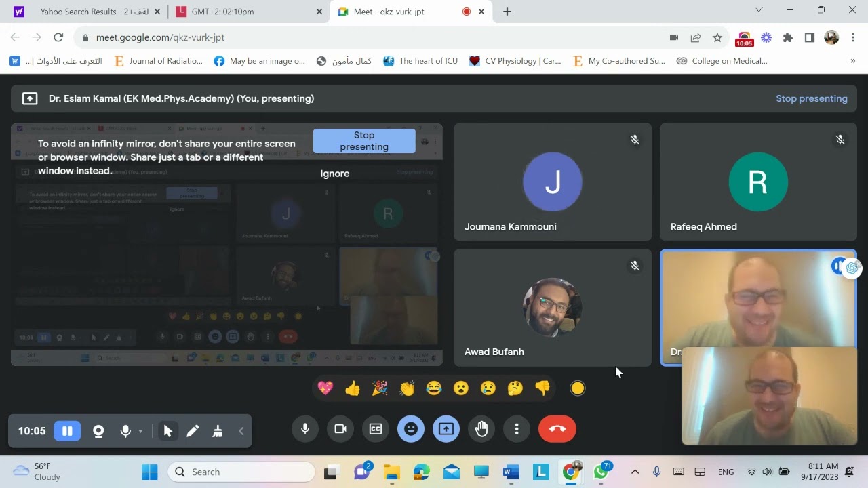Image resolution: width=868 pixels, height=488 pixels.
Task: Send the clapping hands reaction
Action: 407,388
